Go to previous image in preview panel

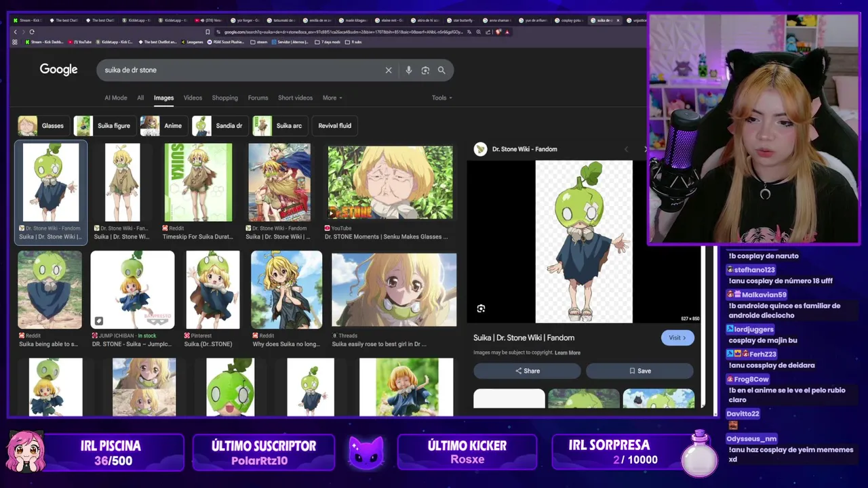point(626,149)
